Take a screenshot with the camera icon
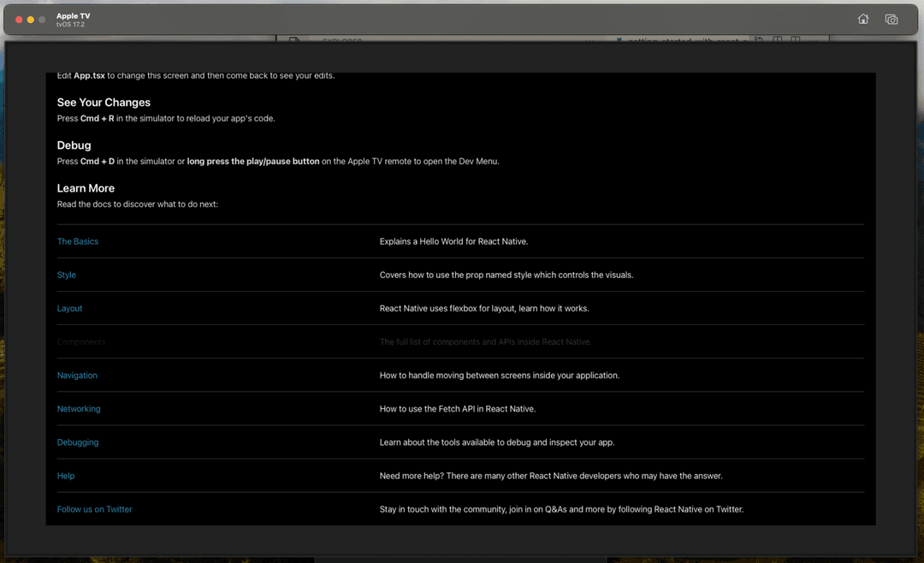 (891, 20)
